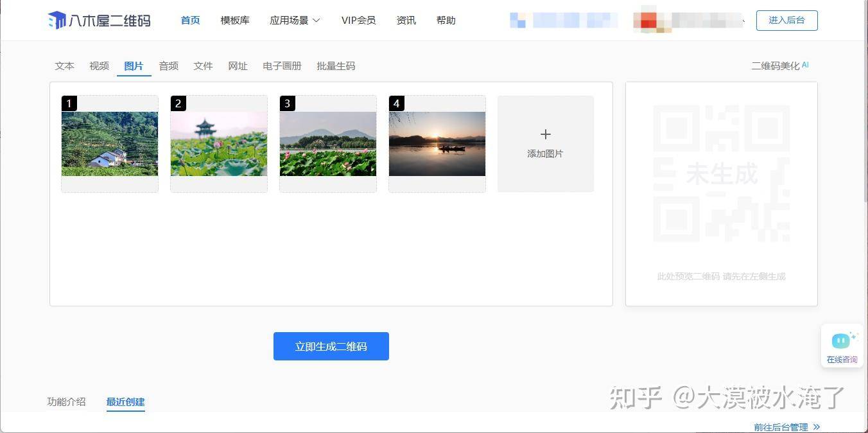
Task: Open the 首页 navigation item
Action: [x=190, y=21]
